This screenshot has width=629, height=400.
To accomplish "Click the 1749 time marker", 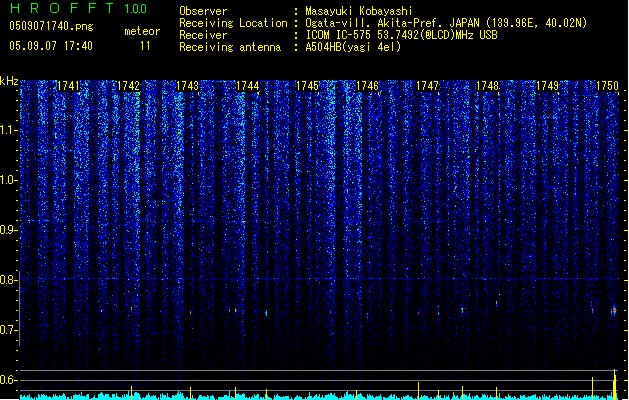I will 548,86.
